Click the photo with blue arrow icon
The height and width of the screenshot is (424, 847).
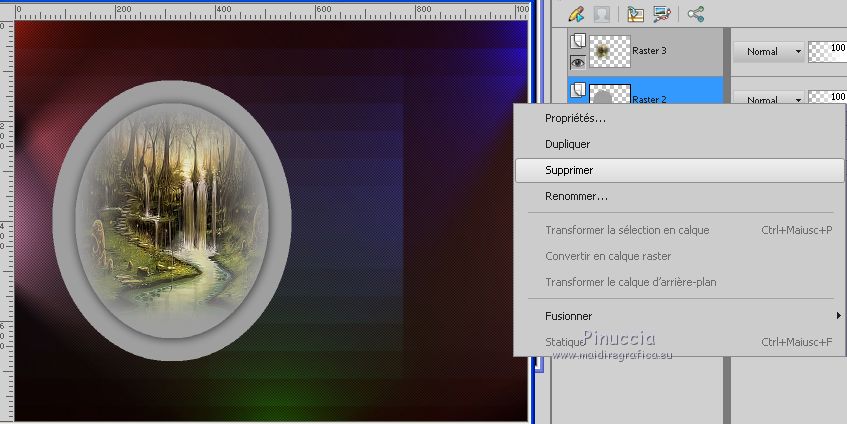[x=636, y=14]
